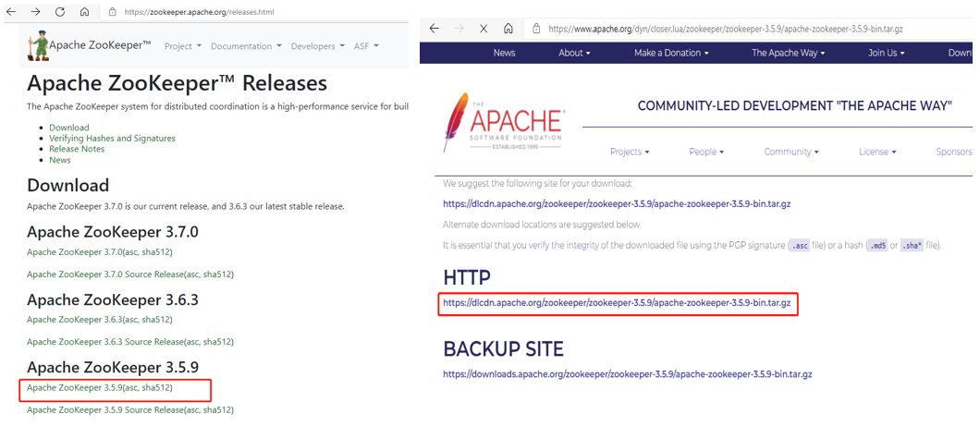Click the ZooKeeper mascot logo
980x426 pixels.
click(38, 47)
